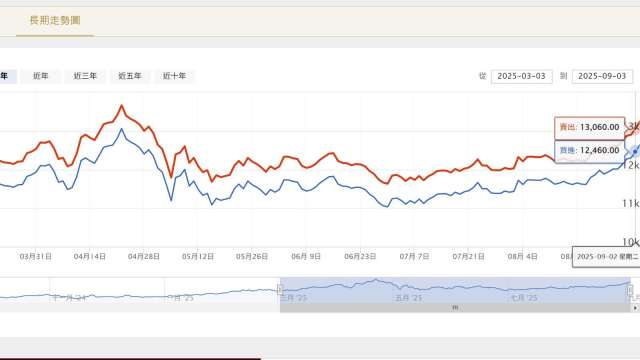Screen dimensions: 640x360
Task: Click the 2025-09-02 date label box
Action: 607,257
